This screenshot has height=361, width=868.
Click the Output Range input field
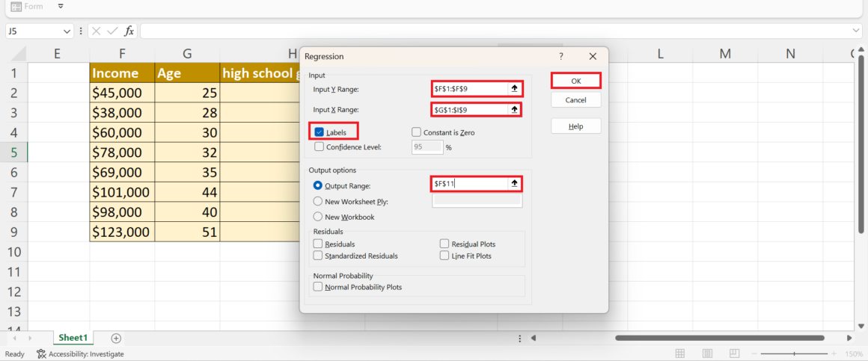click(x=469, y=184)
